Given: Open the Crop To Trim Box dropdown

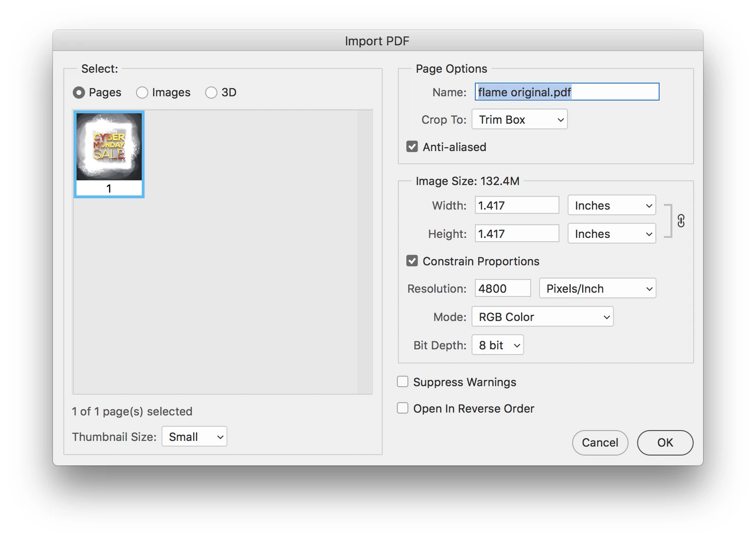Looking at the screenshot, I should pos(520,119).
